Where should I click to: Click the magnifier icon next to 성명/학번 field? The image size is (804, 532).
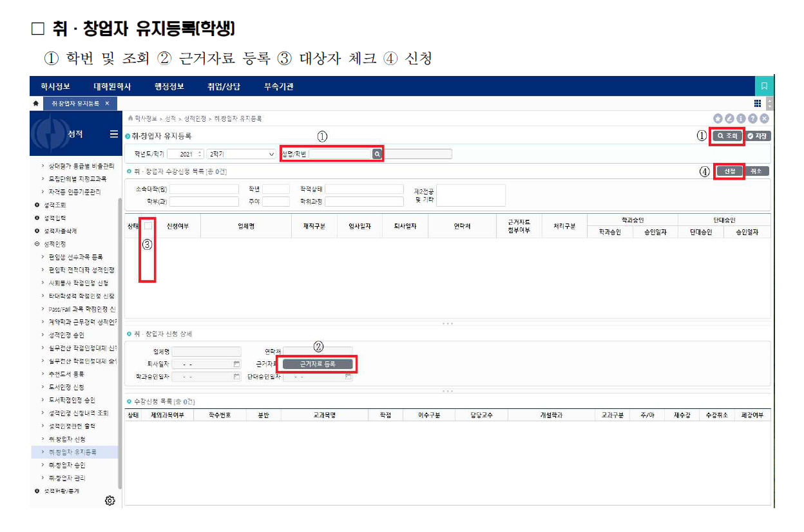coord(377,155)
